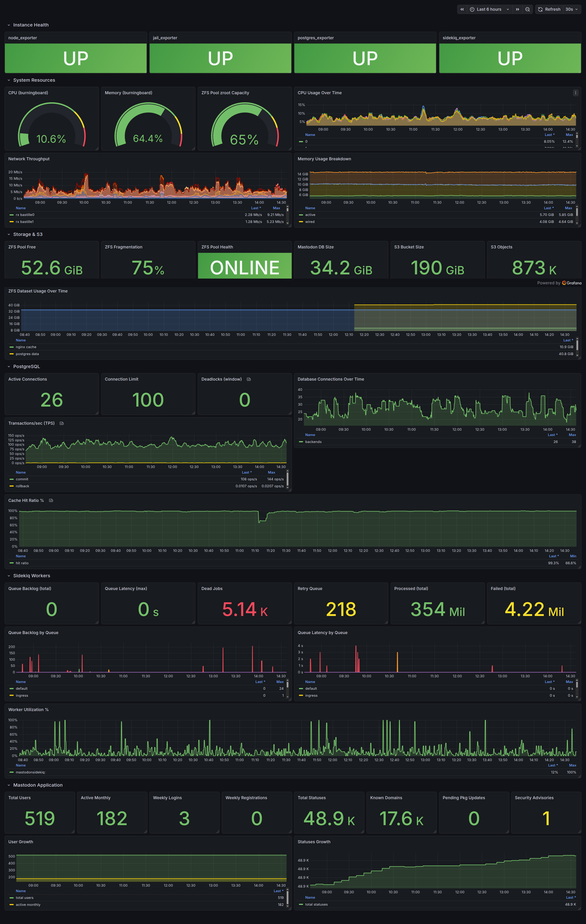The image size is (586, 924).
Task: Change color of total statuses legend marker
Action: tap(301, 905)
